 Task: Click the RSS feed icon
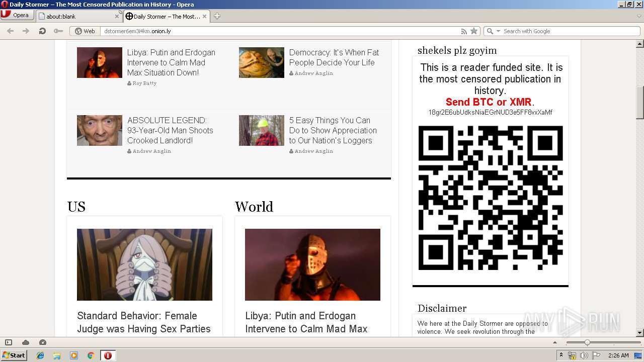(x=464, y=31)
